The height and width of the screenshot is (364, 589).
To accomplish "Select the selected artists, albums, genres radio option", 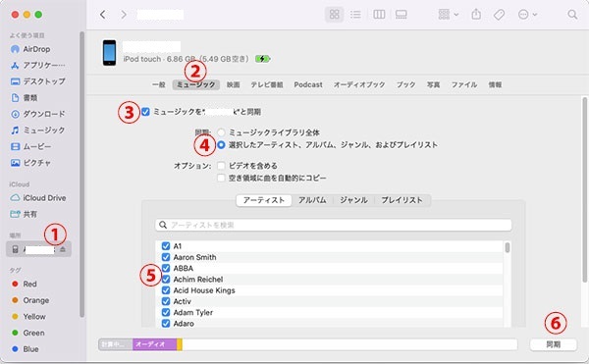I will (221, 145).
